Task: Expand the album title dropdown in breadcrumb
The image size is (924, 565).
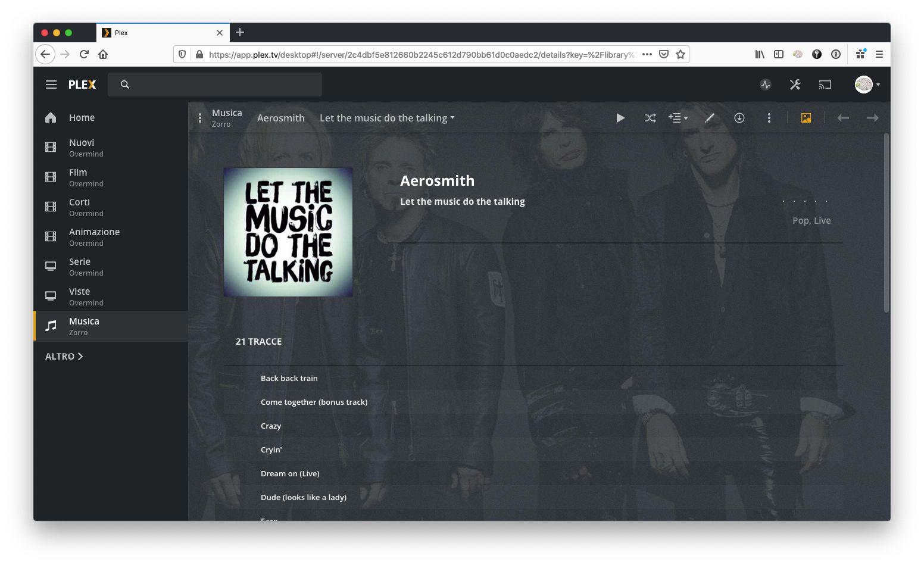Action: [387, 118]
